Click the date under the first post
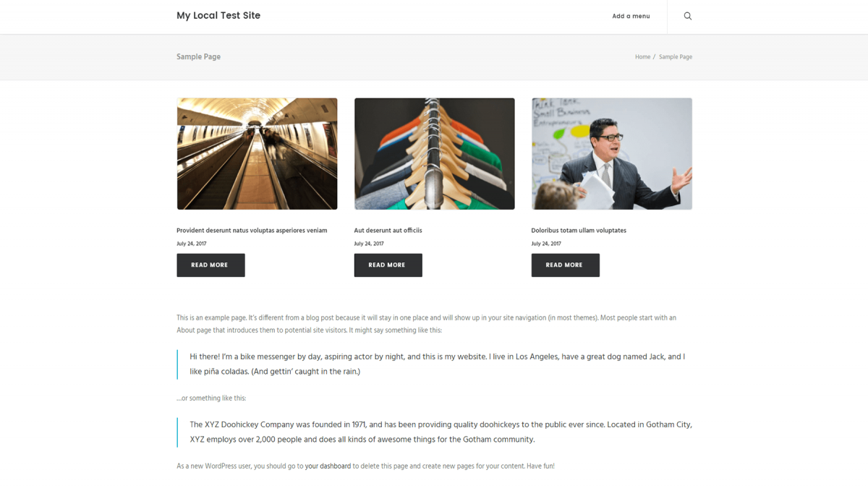 click(x=192, y=244)
